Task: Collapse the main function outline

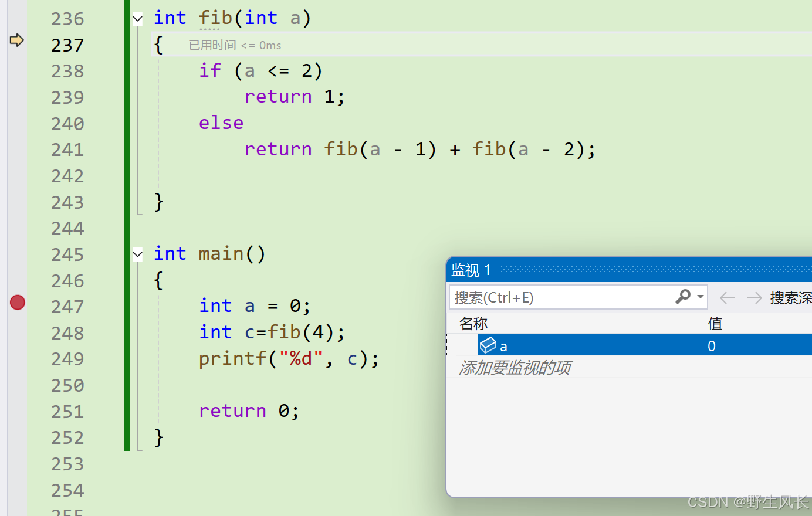Action: click(137, 254)
